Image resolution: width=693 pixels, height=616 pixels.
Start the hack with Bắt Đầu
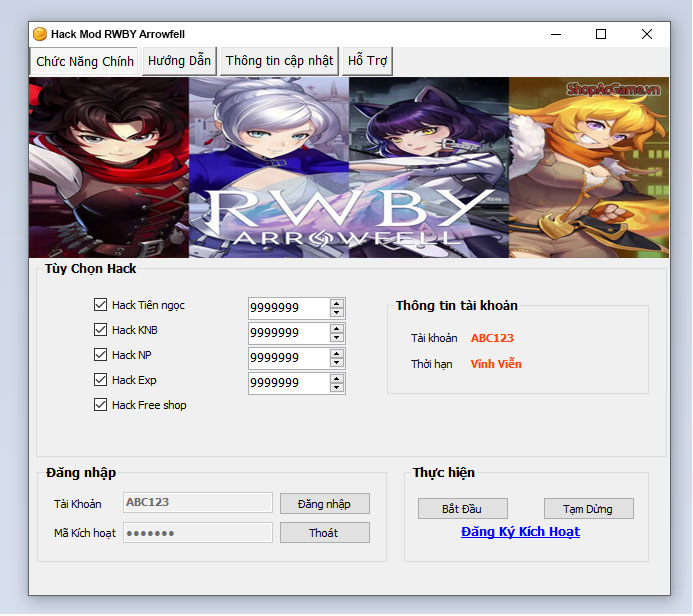pos(462,509)
